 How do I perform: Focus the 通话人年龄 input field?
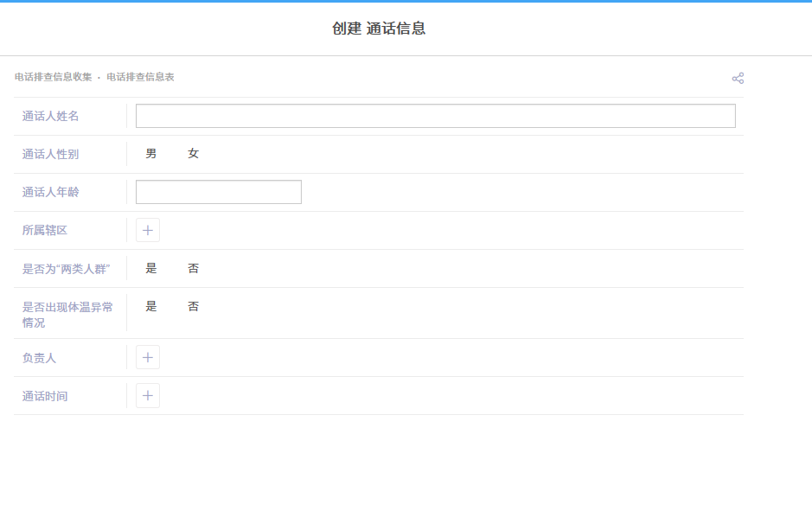(219, 192)
